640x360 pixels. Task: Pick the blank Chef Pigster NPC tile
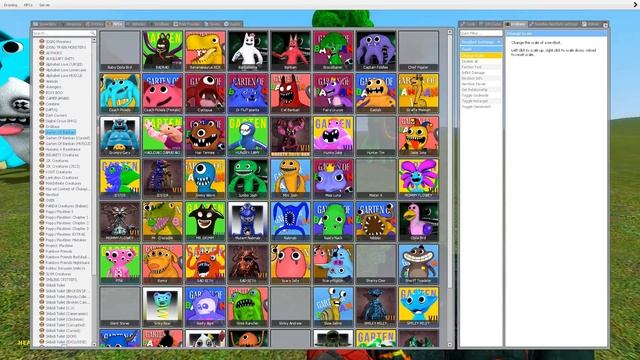point(418,51)
